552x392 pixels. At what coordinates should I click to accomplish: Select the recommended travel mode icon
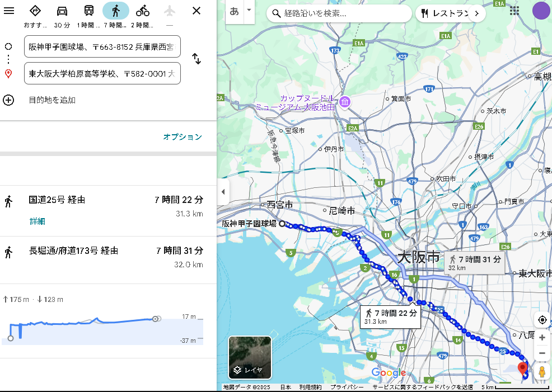[35, 11]
